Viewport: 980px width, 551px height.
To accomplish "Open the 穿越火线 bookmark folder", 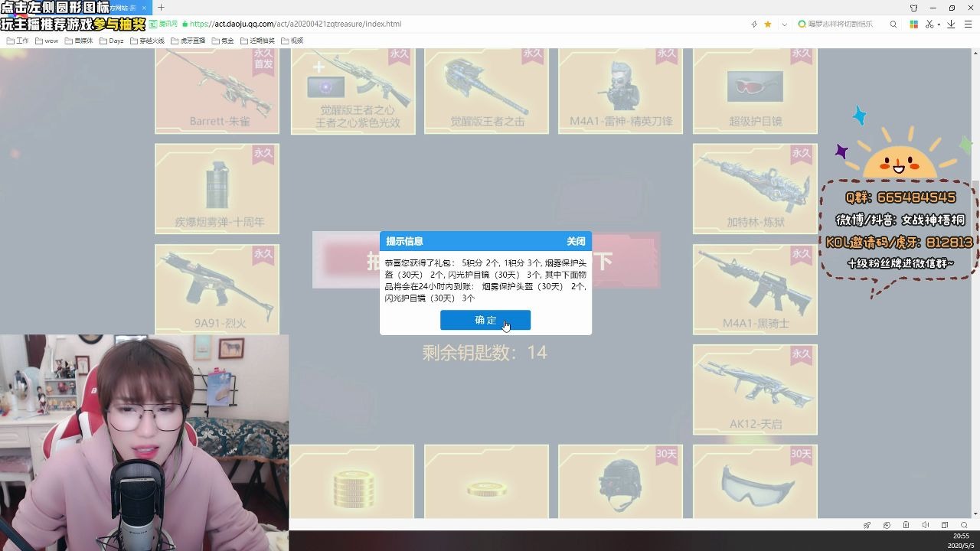I will point(148,41).
